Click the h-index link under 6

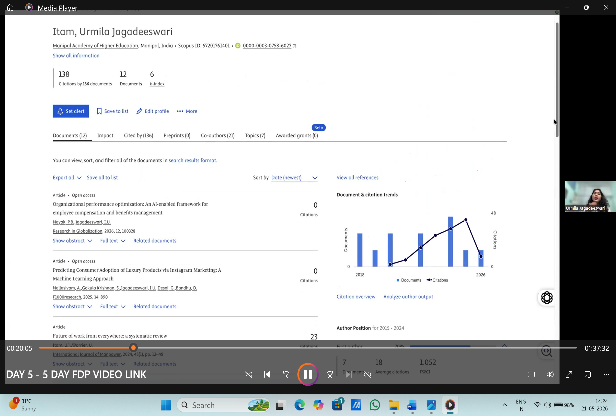pyautogui.click(x=157, y=84)
